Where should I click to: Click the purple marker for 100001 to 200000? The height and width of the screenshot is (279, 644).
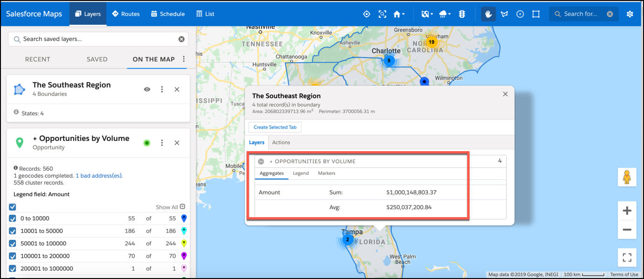[184, 256]
